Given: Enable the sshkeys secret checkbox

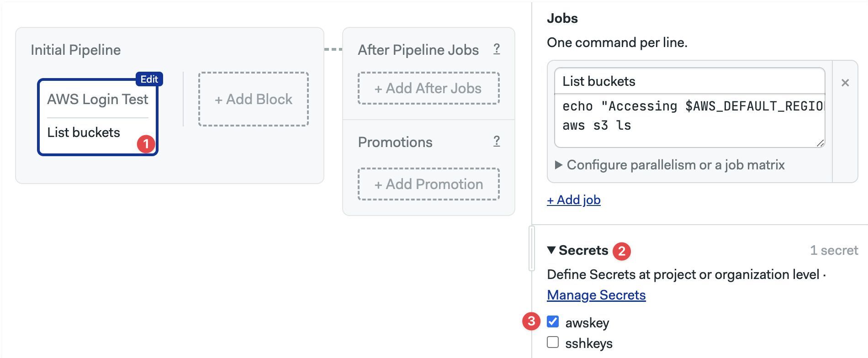Looking at the screenshot, I should point(553,342).
